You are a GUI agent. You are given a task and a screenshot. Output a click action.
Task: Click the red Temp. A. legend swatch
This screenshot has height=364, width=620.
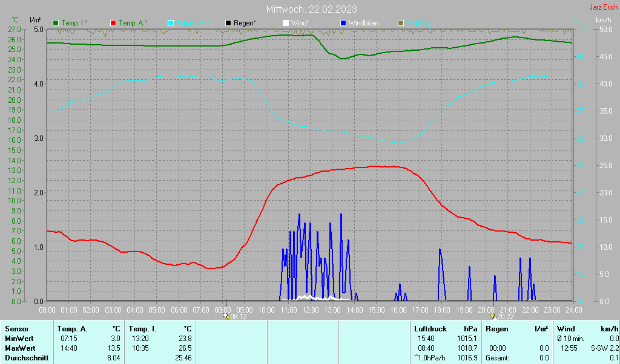click(113, 24)
